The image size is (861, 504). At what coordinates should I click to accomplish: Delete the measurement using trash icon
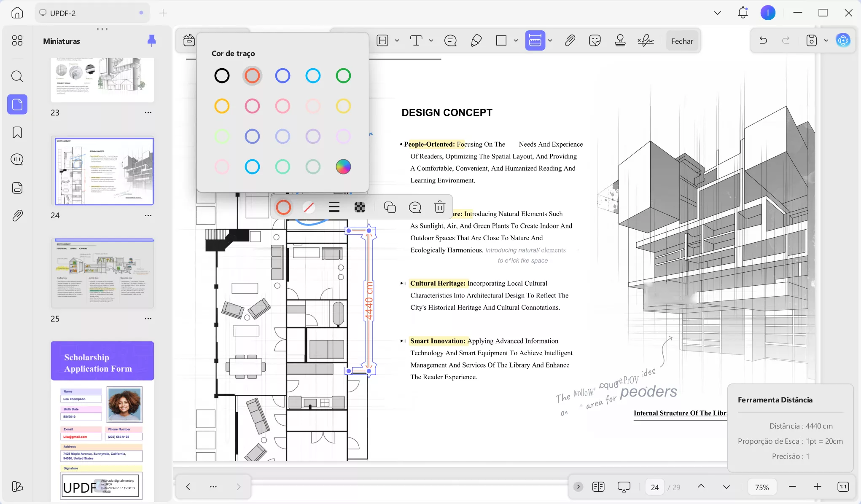click(x=439, y=207)
